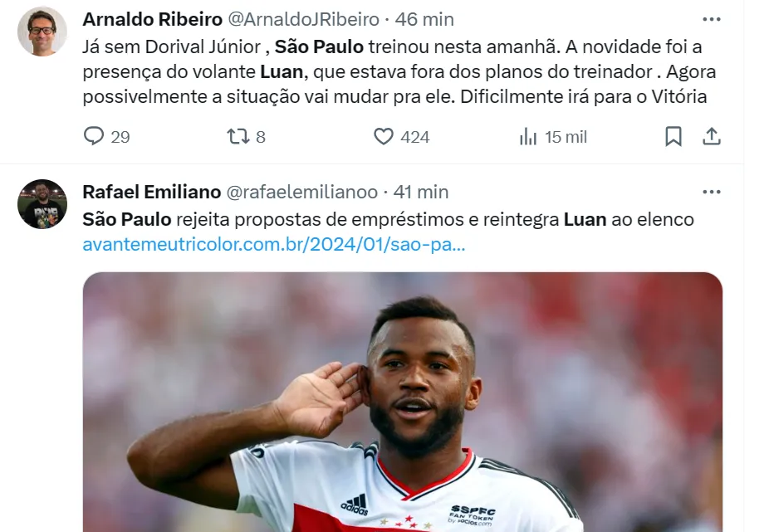
Task: Open the Luan player photo preview
Action: click(403, 402)
